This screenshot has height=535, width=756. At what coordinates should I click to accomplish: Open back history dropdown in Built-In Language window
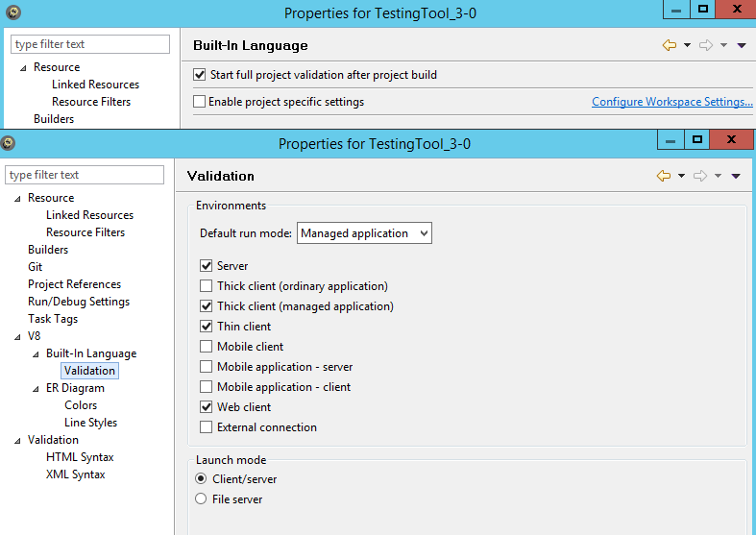pyautogui.click(x=687, y=45)
